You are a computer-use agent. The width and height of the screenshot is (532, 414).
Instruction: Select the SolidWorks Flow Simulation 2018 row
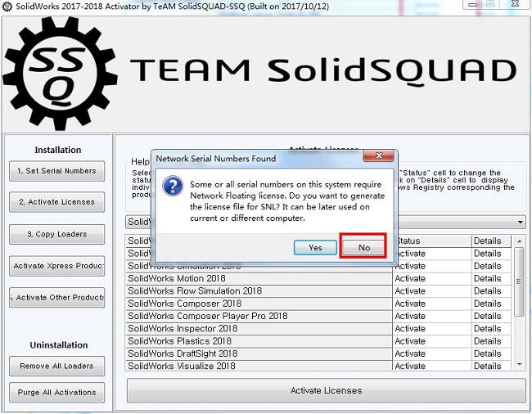pos(259,291)
